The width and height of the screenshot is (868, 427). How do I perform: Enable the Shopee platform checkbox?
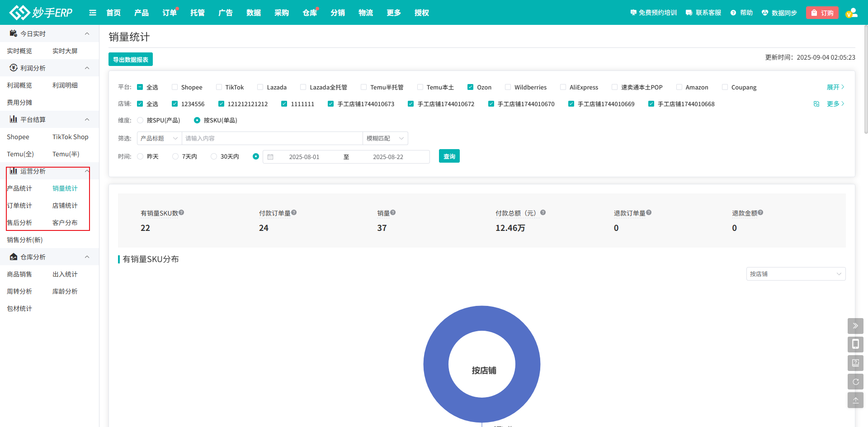point(175,87)
